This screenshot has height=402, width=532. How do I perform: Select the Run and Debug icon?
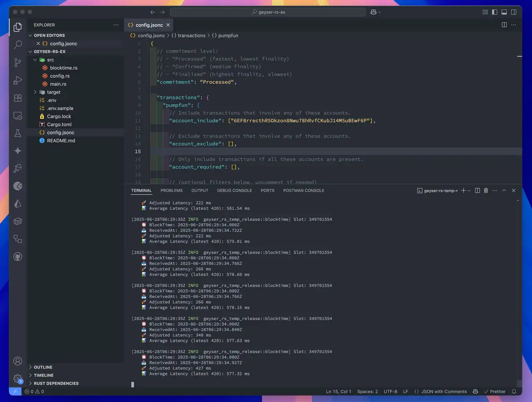[x=17, y=80]
